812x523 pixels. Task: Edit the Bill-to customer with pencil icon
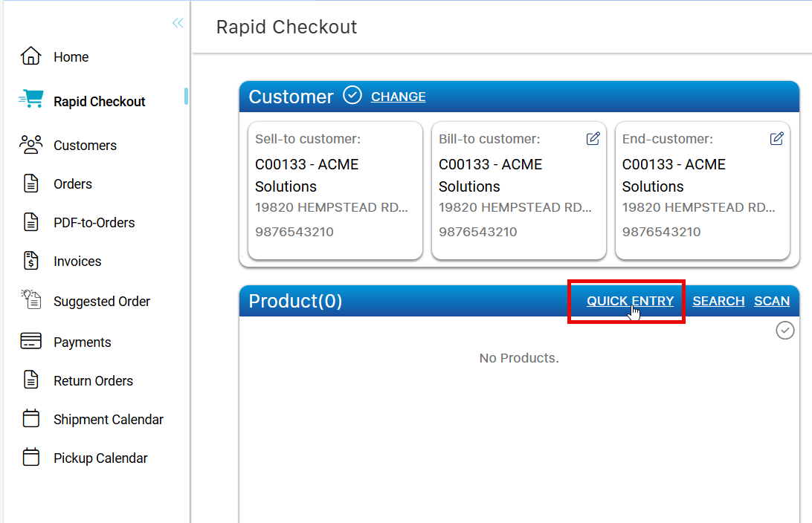[593, 139]
